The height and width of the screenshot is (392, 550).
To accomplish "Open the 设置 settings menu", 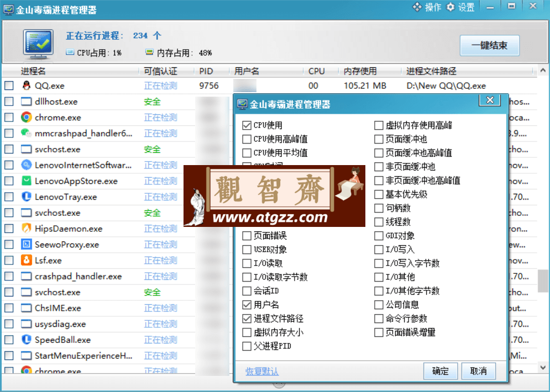I will 460,7.
